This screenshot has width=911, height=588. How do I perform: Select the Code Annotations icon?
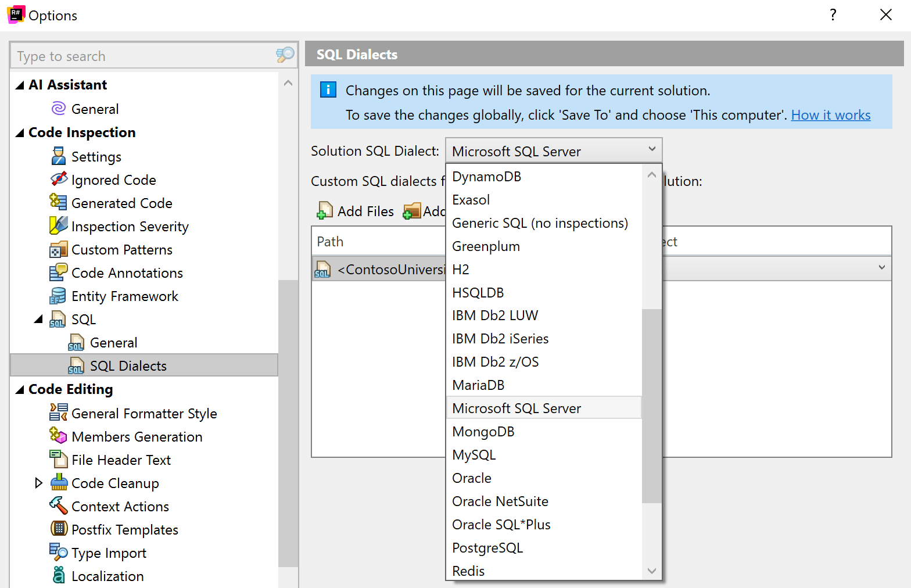[59, 273]
